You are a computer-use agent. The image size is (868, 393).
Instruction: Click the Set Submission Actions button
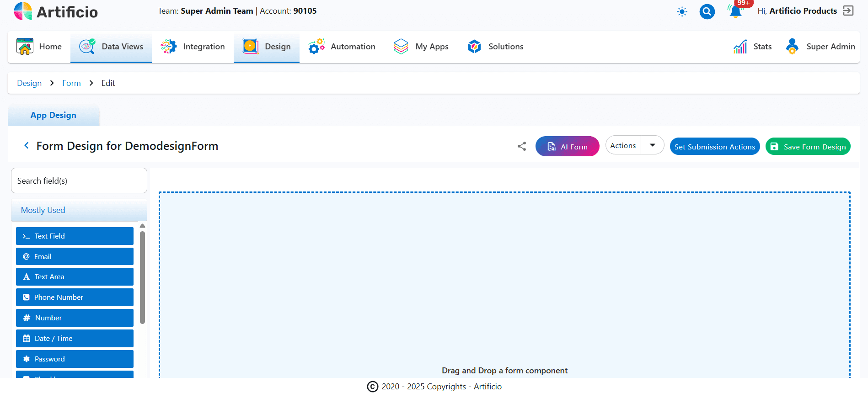tap(714, 147)
